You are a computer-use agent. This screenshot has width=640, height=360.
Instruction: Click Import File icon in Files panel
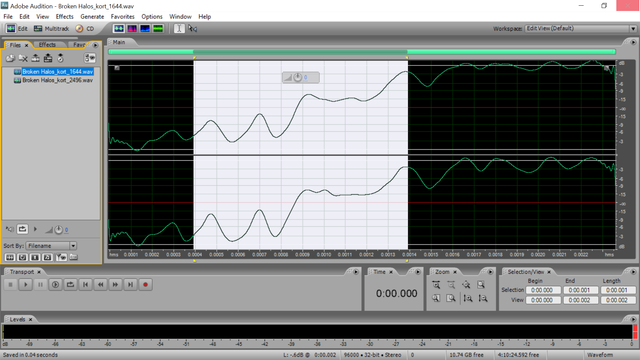(x=10, y=58)
